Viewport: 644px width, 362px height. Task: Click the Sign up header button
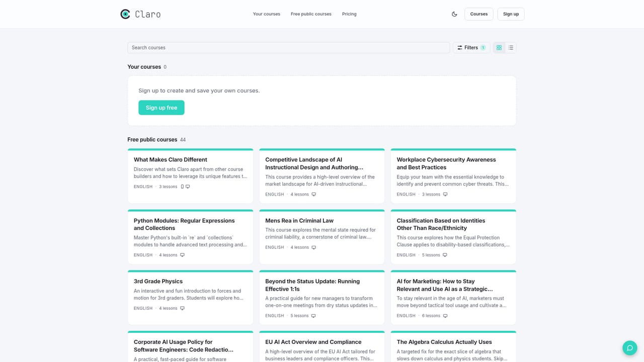pyautogui.click(x=511, y=14)
